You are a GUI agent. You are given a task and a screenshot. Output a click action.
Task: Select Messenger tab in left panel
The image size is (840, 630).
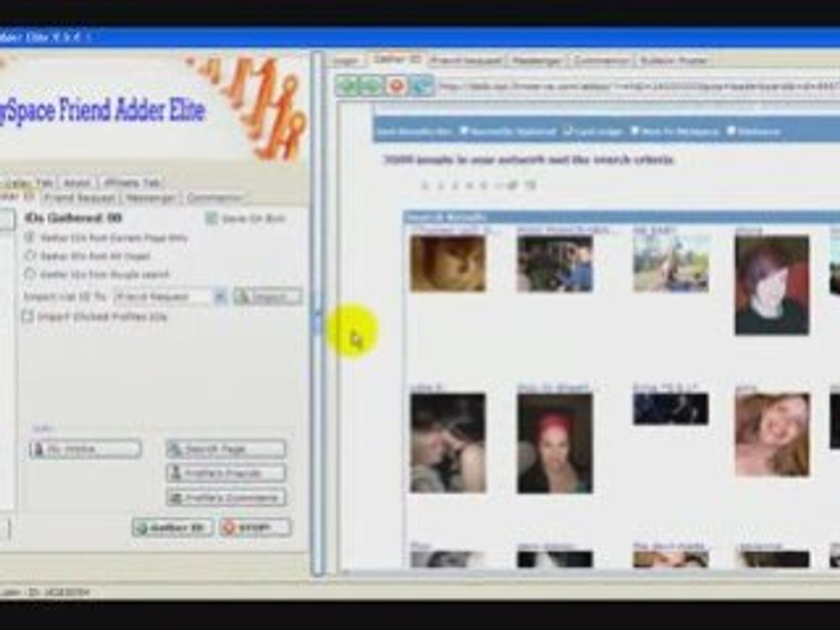[x=150, y=198]
